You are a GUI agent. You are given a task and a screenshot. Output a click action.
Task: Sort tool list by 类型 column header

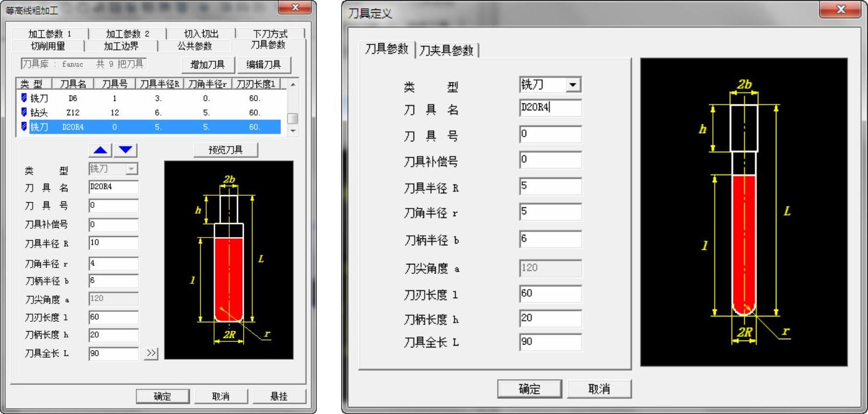tap(34, 84)
